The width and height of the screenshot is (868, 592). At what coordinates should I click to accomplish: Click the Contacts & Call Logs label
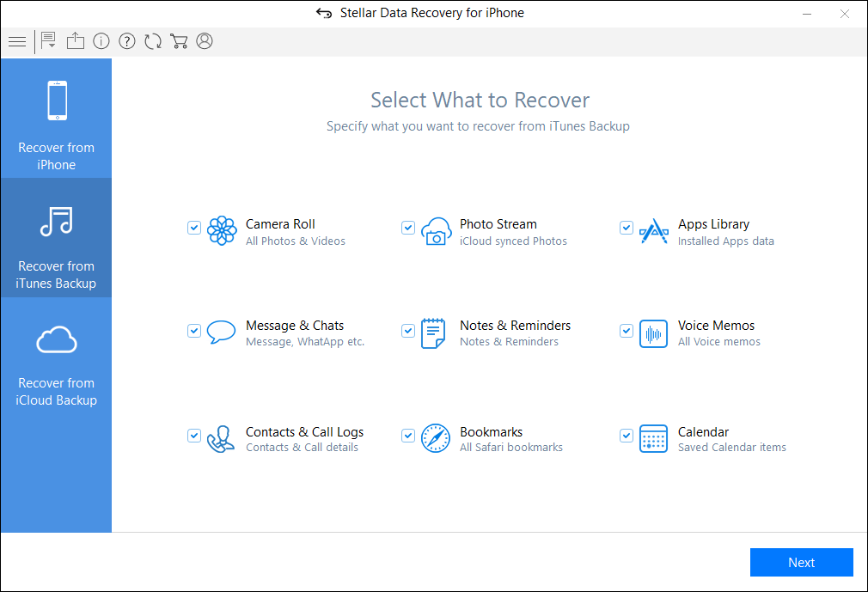304,432
